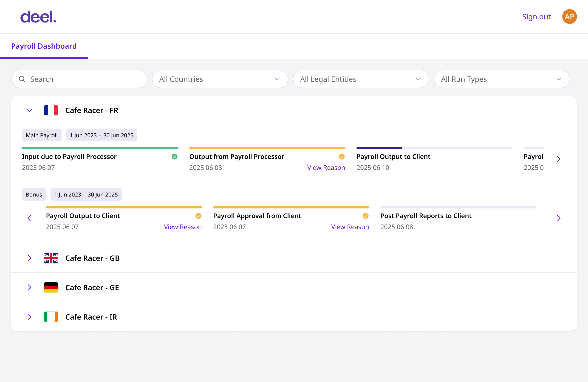This screenshot has height=382, width=588.
Task: Click the Germany flag icon
Action: pyautogui.click(x=51, y=287)
